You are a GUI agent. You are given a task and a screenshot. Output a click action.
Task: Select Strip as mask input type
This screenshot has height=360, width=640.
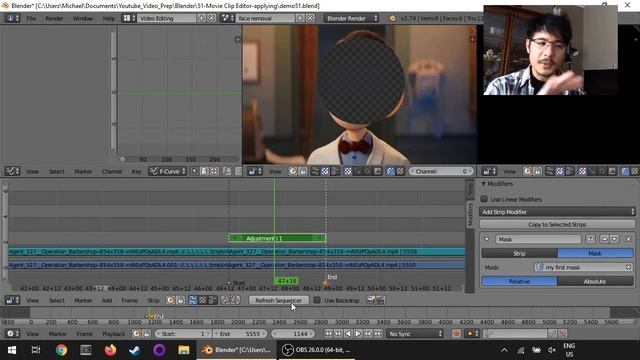click(519, 253)
